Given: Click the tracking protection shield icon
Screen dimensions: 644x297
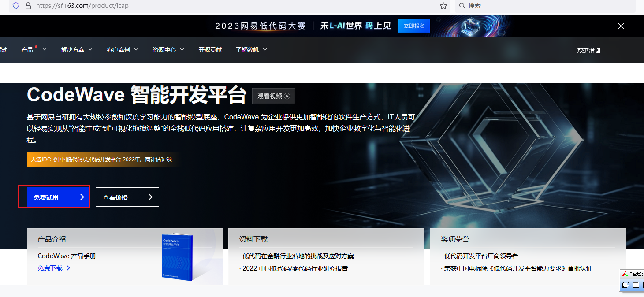Looking at the screenshot, I should point(16,6).
